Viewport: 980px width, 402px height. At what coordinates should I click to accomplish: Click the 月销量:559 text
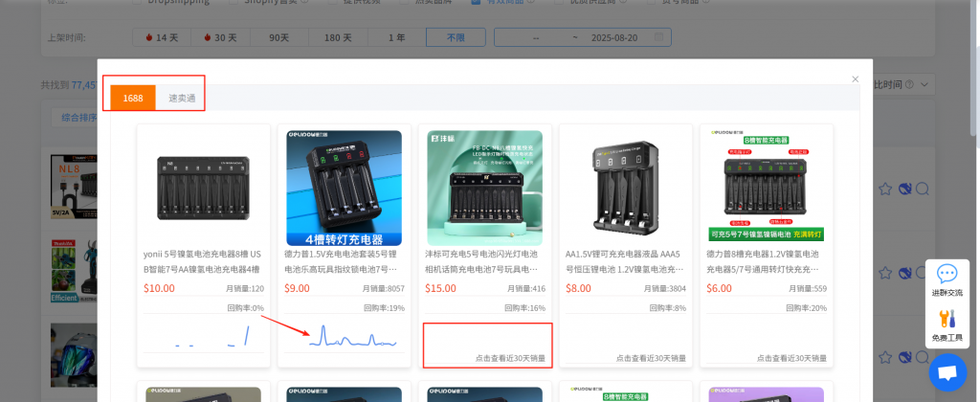point(808,289)
